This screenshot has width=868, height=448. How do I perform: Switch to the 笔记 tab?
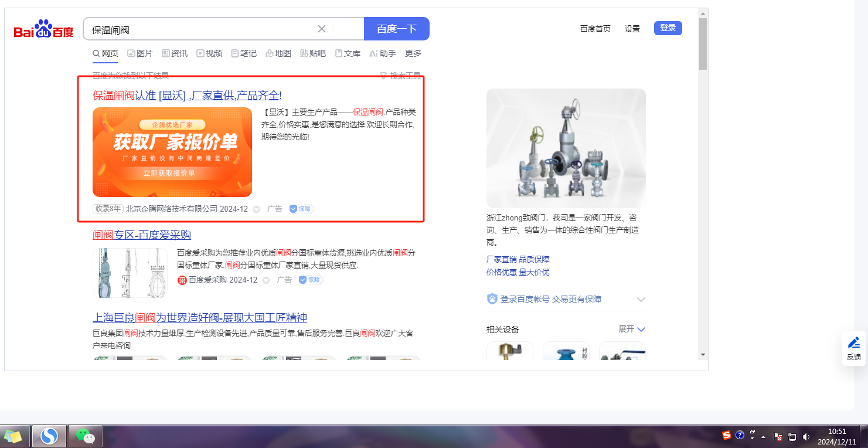pos(244,53)
